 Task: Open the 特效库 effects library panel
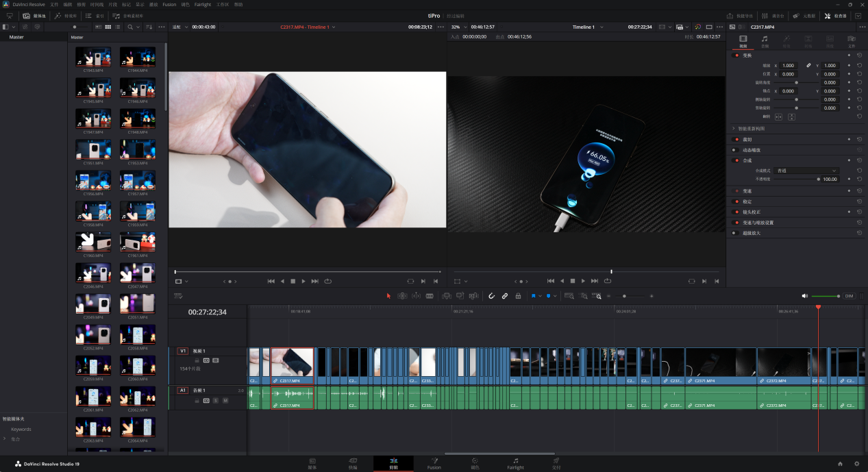click(x=66, y=15)
